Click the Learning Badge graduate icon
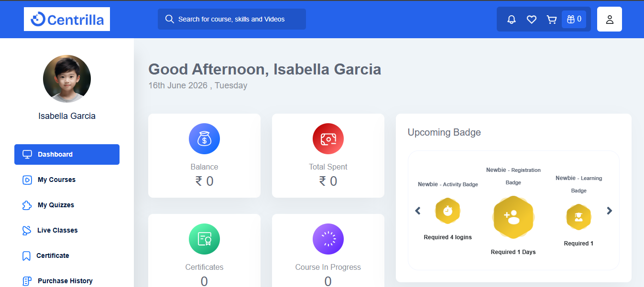Image resolution: width=644 pixels, height=287 pixels. (579, 217)
